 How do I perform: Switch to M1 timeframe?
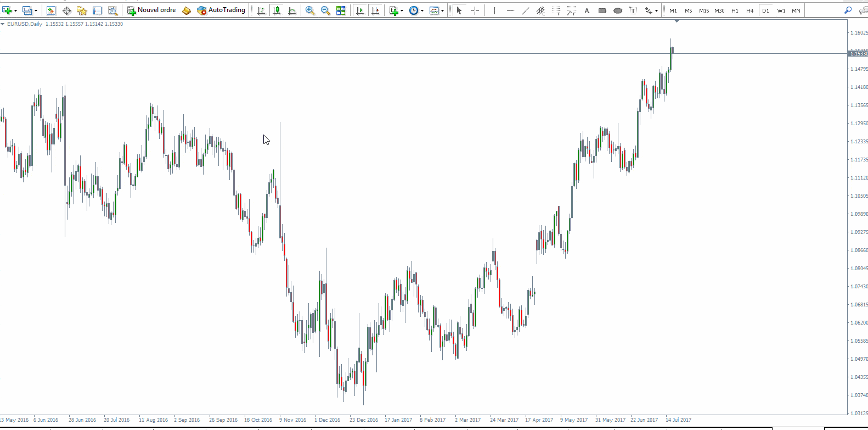coord(673,10)
